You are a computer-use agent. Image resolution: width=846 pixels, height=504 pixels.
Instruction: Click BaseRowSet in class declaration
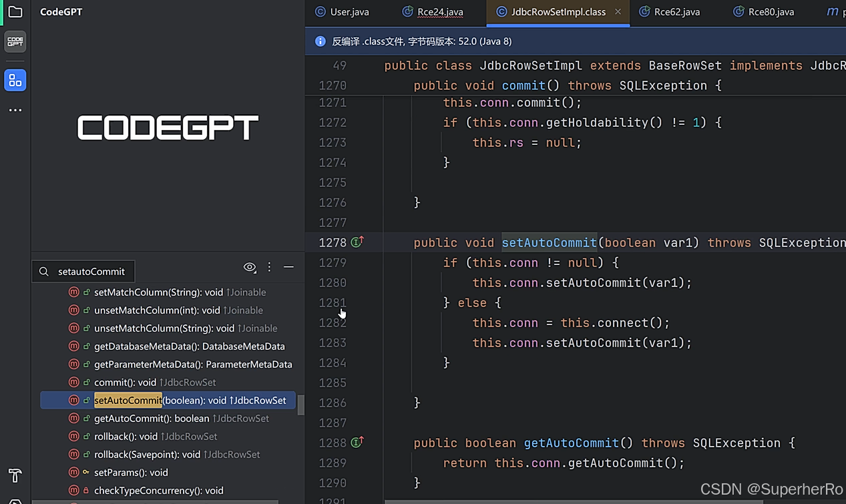[x=685, y=65]
